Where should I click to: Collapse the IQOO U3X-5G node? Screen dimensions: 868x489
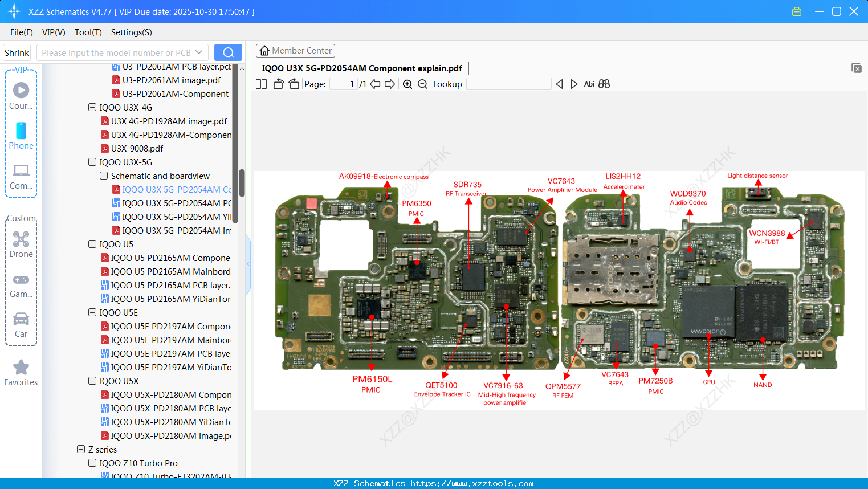(92, 162)
